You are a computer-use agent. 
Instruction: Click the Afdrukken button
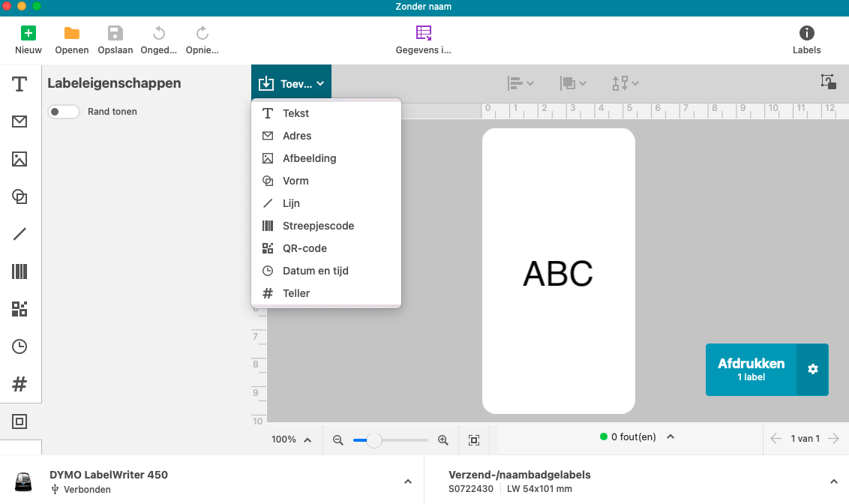[751, 369]
